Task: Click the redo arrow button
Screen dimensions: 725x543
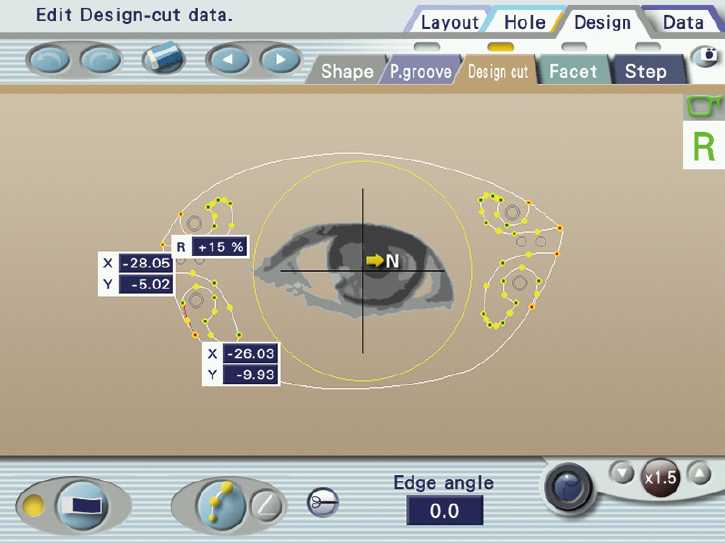Action: pyautogui.click(x=100, y=60)
